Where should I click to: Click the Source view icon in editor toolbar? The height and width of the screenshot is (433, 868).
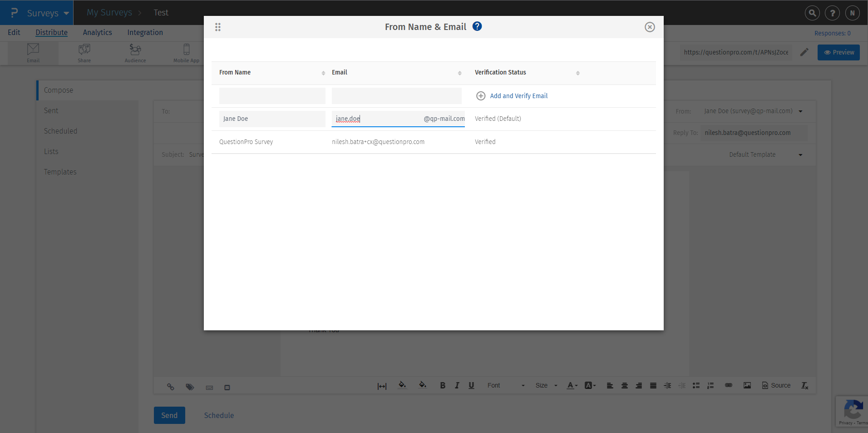pyautogui.click(x=776, y=385)
